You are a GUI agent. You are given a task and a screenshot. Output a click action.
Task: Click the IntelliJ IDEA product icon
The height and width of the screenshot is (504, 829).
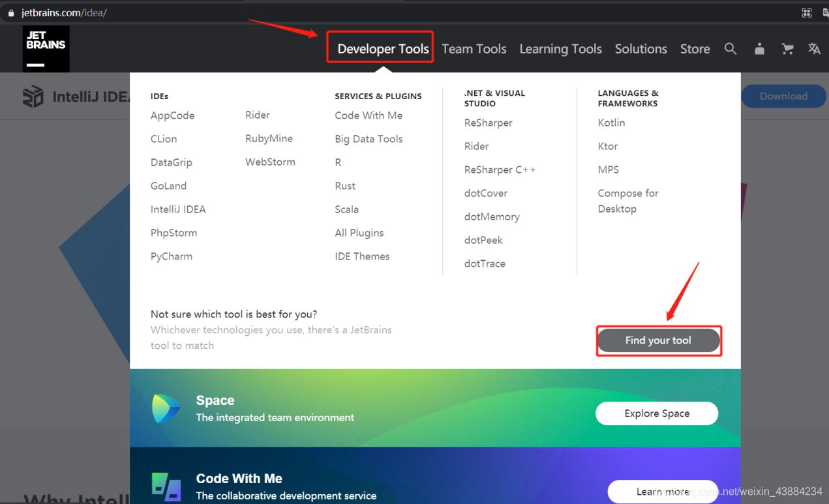[x=33, y=96]
